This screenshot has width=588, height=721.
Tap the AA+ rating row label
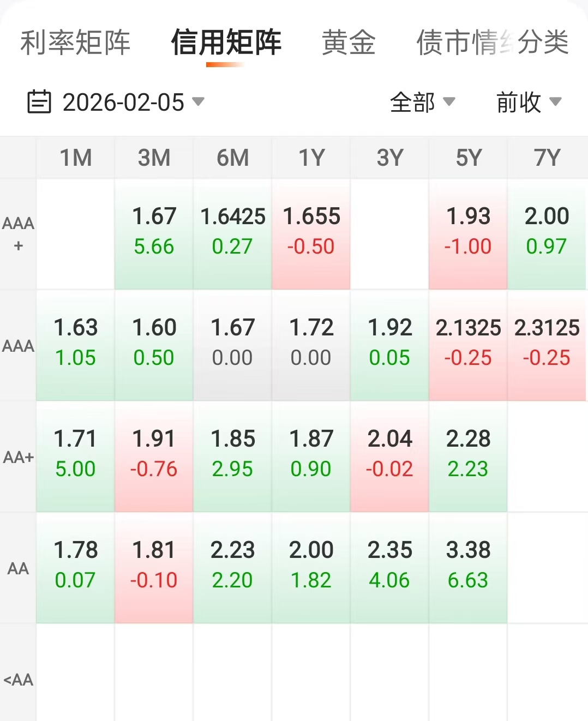point(18,457)
